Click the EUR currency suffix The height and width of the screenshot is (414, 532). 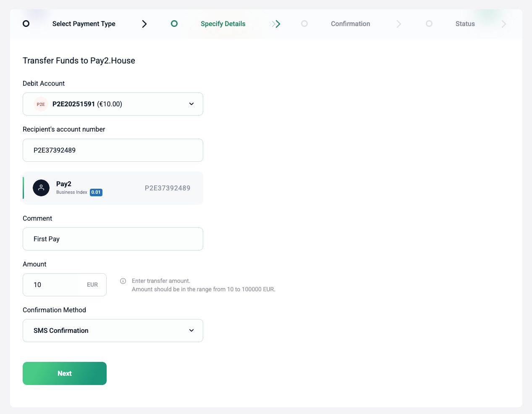92,285
